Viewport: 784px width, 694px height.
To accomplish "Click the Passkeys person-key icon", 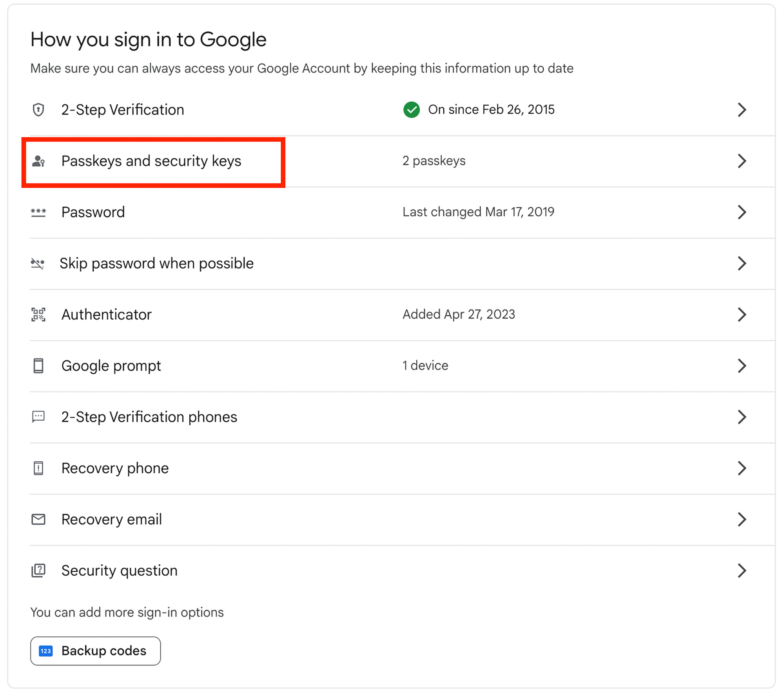I will [38, 161].
